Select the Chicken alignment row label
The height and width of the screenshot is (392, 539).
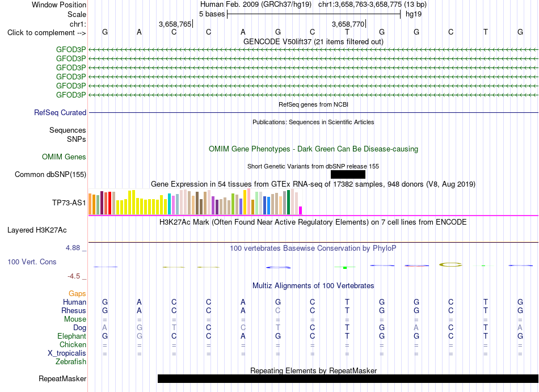pyautogui.click(x=73, y=344)
